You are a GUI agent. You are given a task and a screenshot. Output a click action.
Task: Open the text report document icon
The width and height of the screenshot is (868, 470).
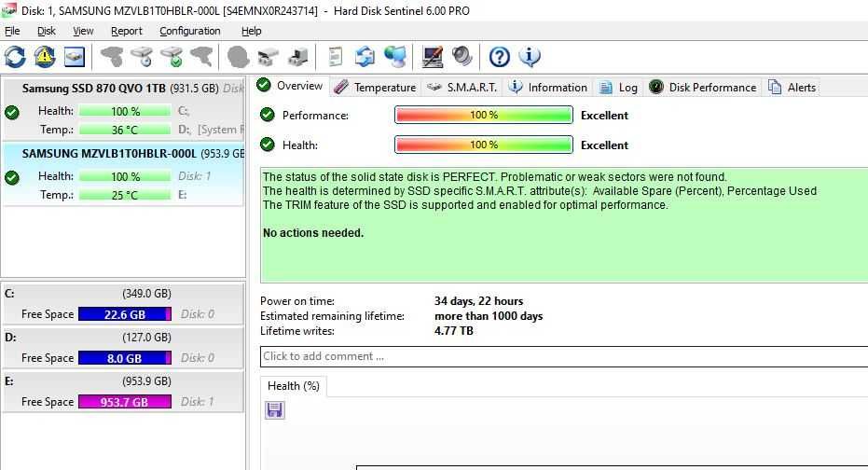335,57
